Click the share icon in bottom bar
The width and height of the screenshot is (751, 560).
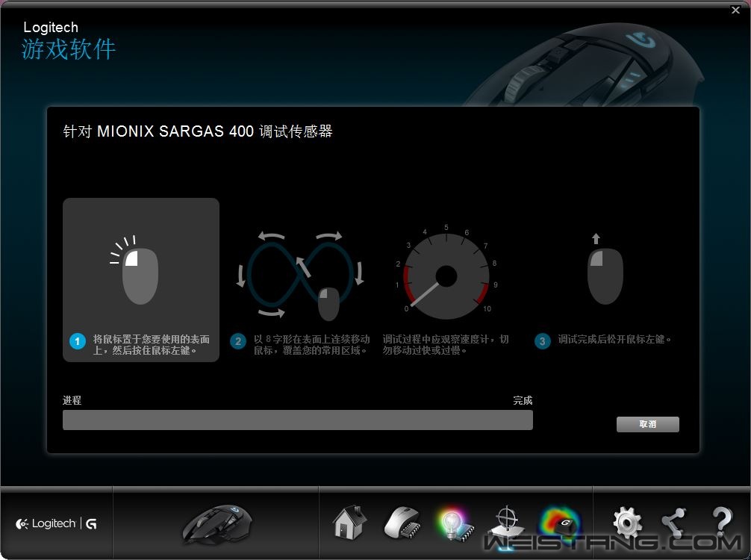tap(674, 523)
